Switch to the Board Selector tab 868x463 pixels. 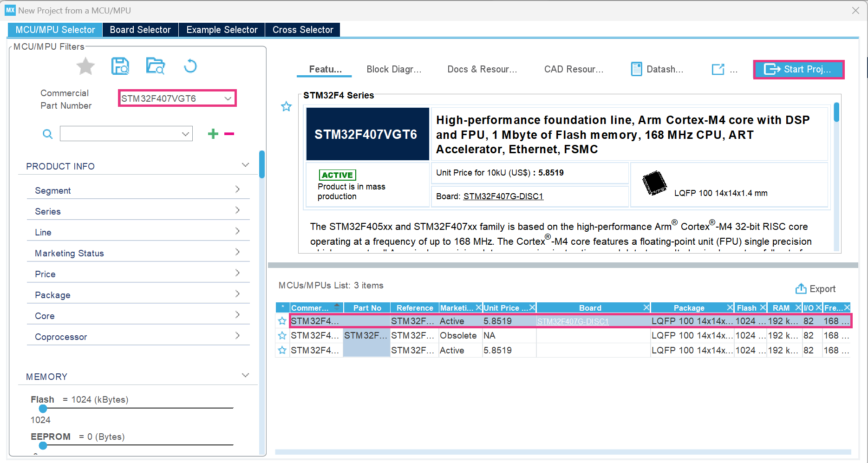coord(140,29)
